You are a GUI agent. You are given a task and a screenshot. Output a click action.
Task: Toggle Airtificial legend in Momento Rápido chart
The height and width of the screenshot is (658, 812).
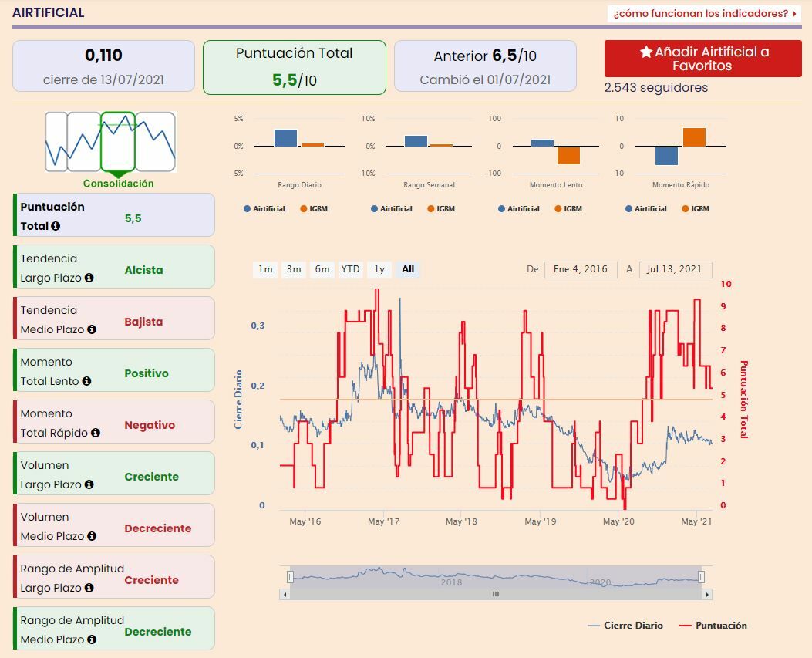(646, 209)
